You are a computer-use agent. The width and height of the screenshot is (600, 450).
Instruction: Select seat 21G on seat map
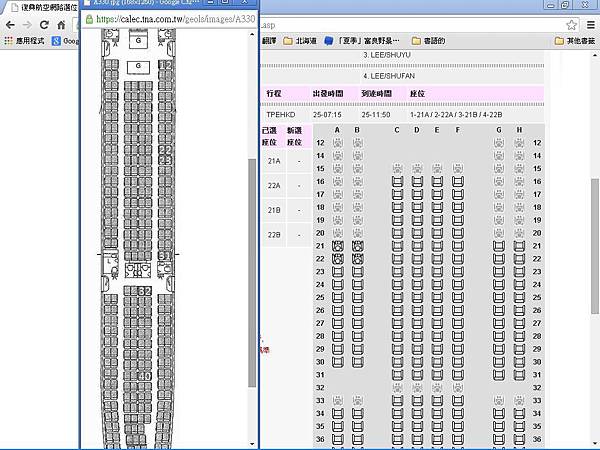[499, 246]
